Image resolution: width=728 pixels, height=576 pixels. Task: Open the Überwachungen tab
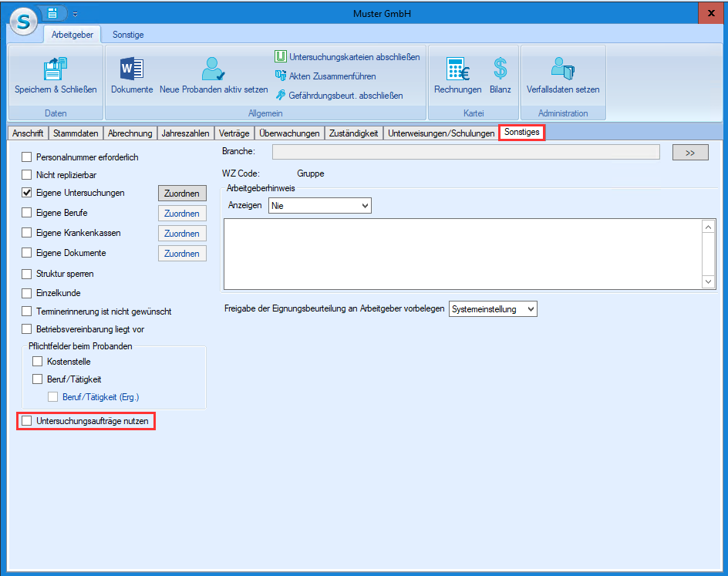pyautogui.click(x=289, y=133)
